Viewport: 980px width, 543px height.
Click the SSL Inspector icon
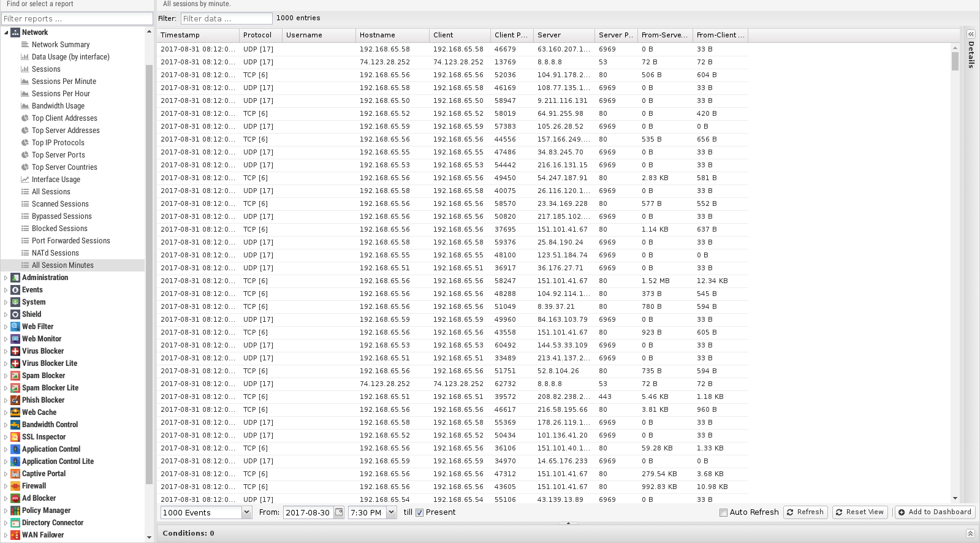(15, 437)
